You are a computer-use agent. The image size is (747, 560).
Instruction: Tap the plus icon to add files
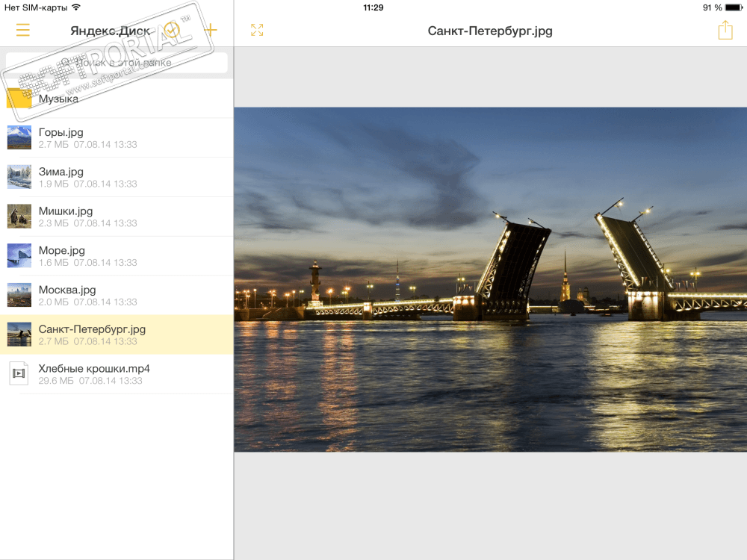tap(210, 30)
